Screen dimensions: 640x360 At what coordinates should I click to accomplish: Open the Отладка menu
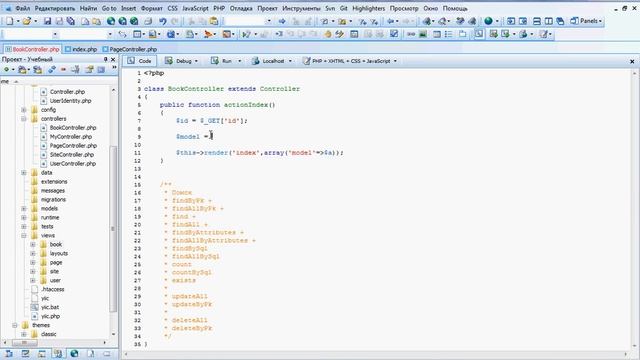[x=241, y=8]
